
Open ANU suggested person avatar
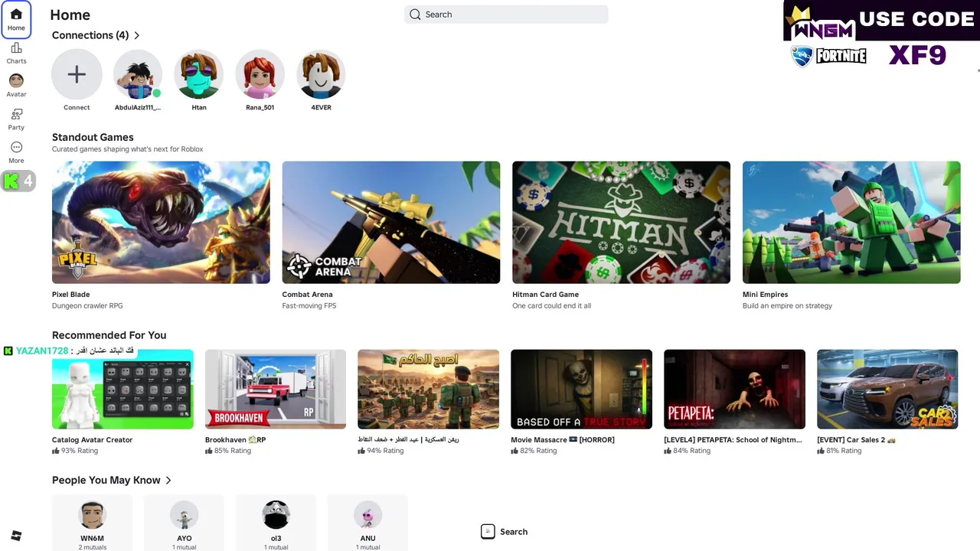[x=367, y=515]
